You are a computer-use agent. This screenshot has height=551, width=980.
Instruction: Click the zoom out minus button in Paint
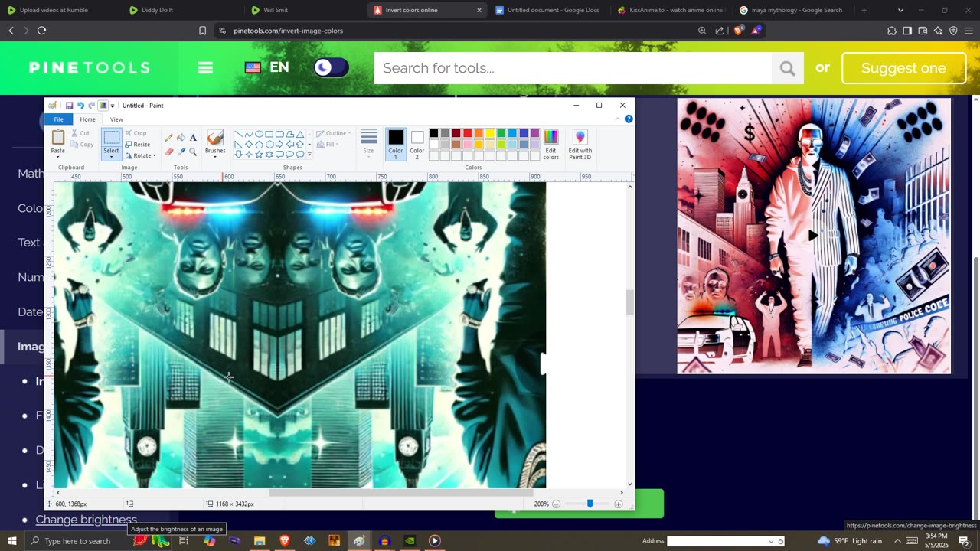tap(557, 504)
